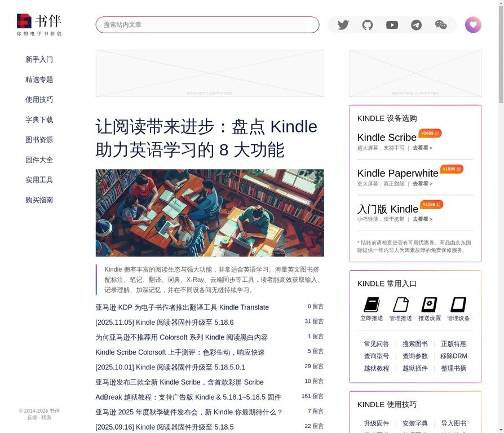This screenshot has height=433, width=504.
Task: Open the Kindle Paperwhite product link
Action: (397, 173)
